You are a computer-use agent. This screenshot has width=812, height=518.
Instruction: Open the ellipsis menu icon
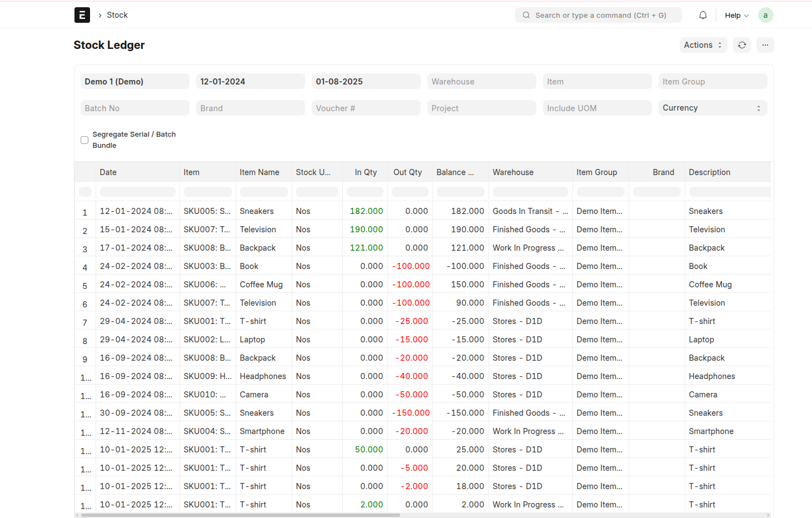pyautogui.click(x=765, y=45)
